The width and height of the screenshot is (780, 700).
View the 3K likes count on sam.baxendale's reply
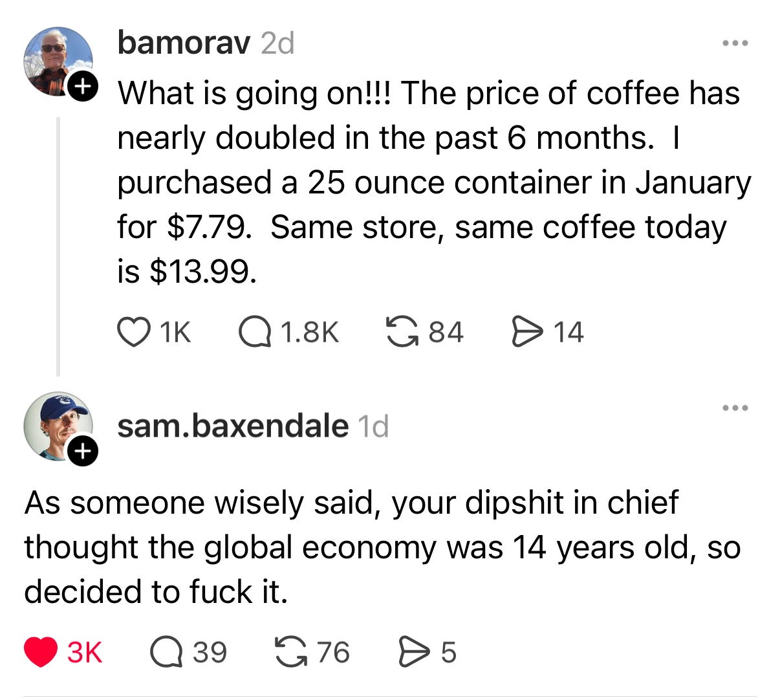85,651
